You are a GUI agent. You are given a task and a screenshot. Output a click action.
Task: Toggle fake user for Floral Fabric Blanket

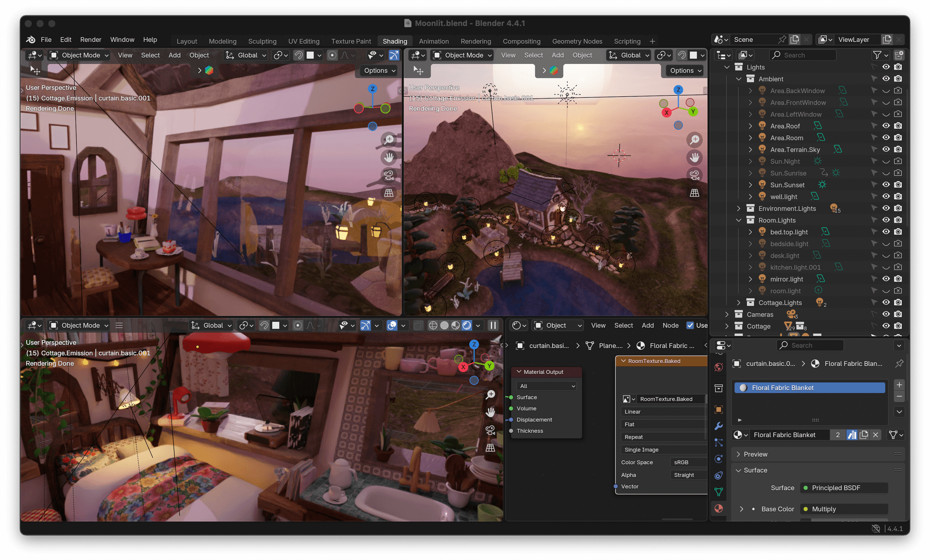(x=852, y=435)
